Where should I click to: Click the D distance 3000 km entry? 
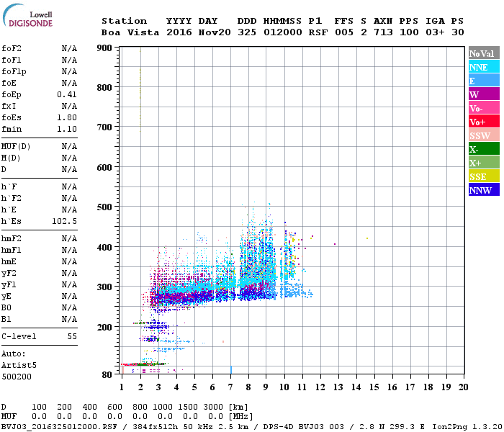coord(213,407)
